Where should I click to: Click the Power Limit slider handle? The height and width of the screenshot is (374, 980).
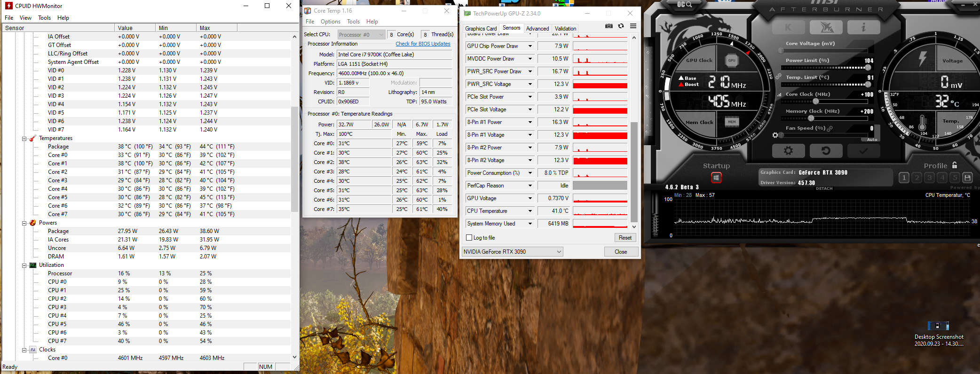pyautogui.click(x=868, y=68)
